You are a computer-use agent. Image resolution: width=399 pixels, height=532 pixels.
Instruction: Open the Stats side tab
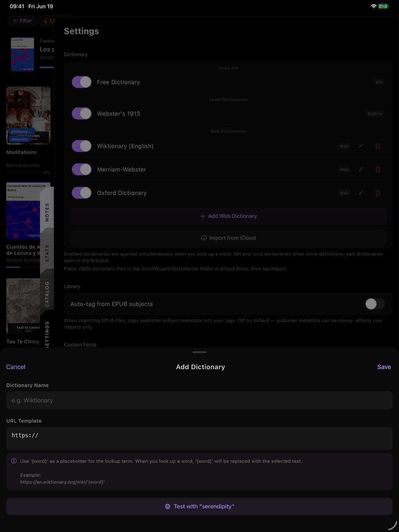tap(47, 253)
